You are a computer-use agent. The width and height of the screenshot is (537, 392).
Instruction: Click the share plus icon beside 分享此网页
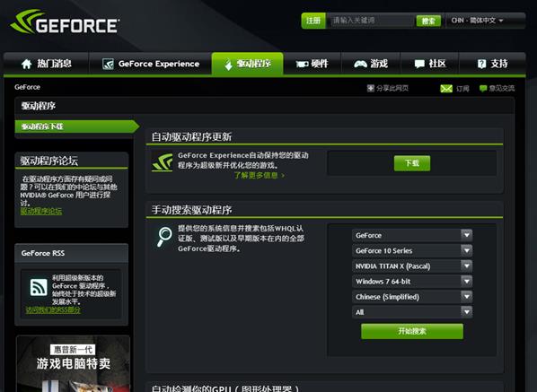pos(371,88)
